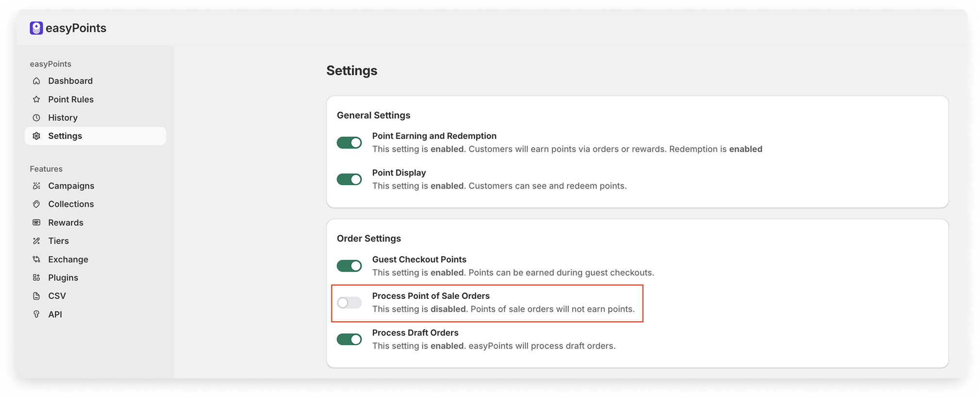The width and height of the screenshot is (980, 398).
Task: Click the API key icon
Action: (36, 314)
